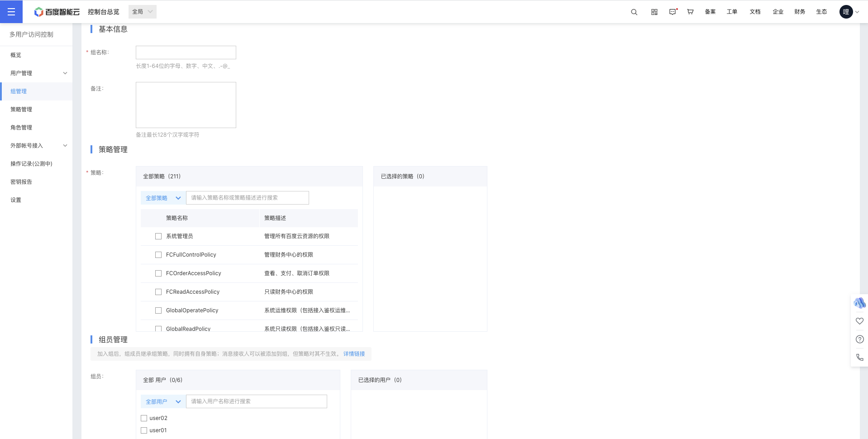Screen dimensions: 868x439
Task: Click the 全部策略（211）panel header
Action: pos(249,177)
